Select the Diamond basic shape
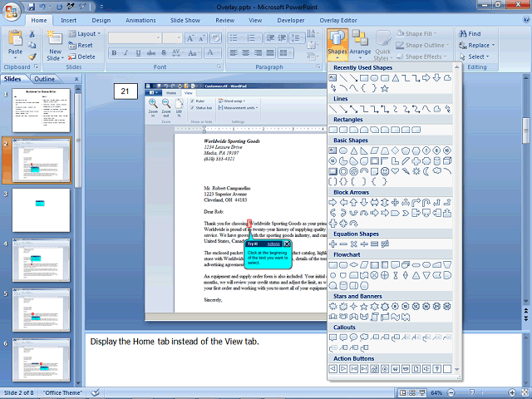 point(395,150)
